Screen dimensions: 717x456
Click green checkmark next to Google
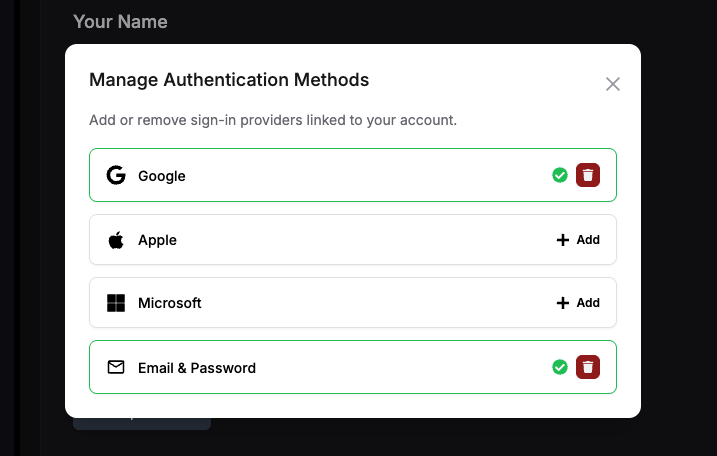[x=560, y=175]
